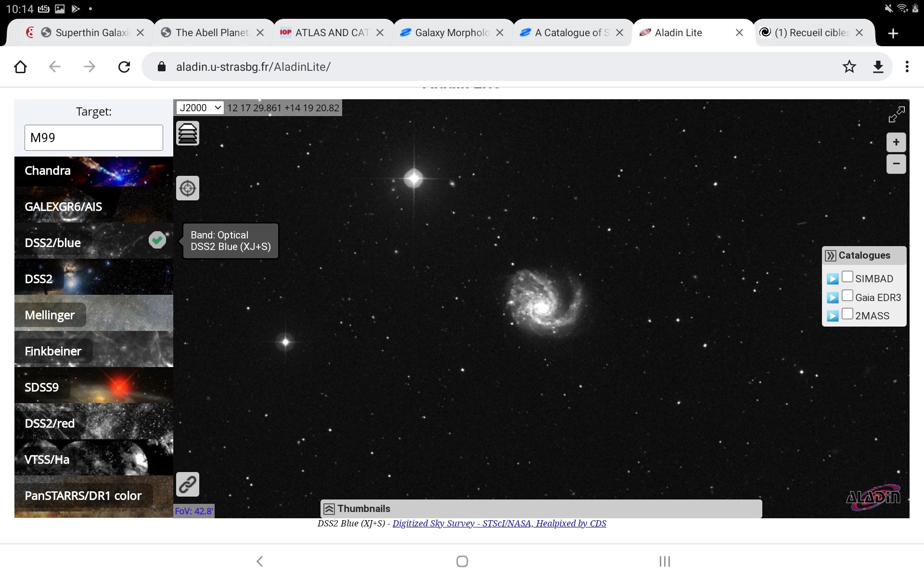Go back with browser back arrow
This screenshot has height=578, width=924.
[55, 66]
